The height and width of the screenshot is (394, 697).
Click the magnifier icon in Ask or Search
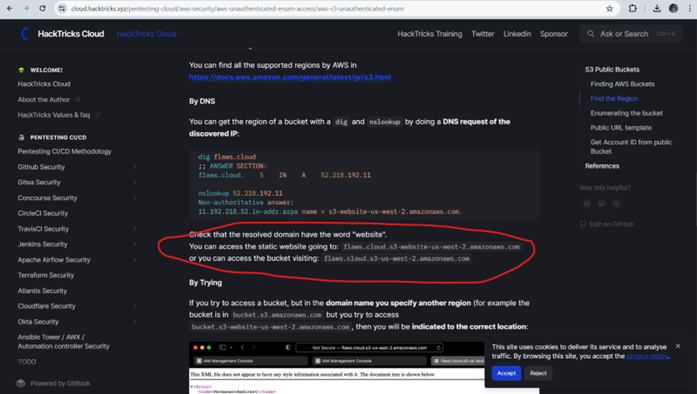pos(590,34)
